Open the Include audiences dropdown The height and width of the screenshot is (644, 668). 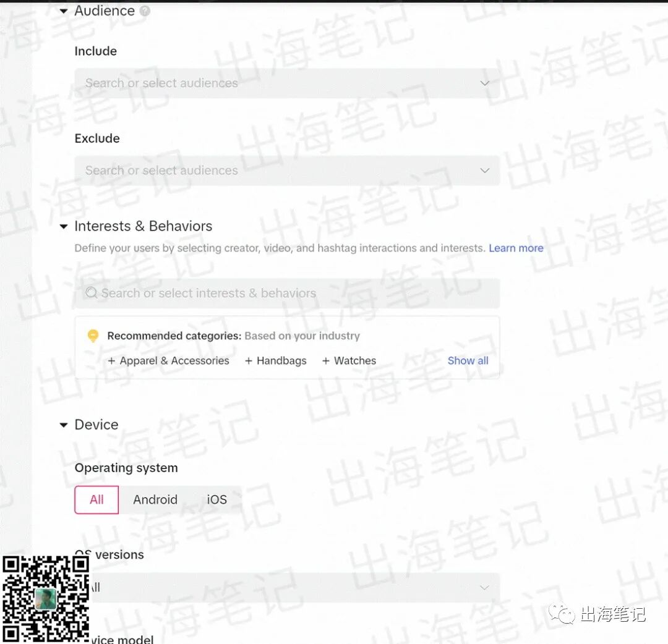tap(484, 83)
